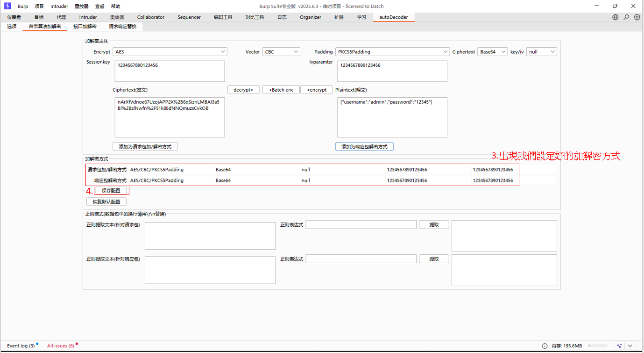644x353 pixels.
Task: Focus the Plaintext(明文) text area
Action: [392, 117]
